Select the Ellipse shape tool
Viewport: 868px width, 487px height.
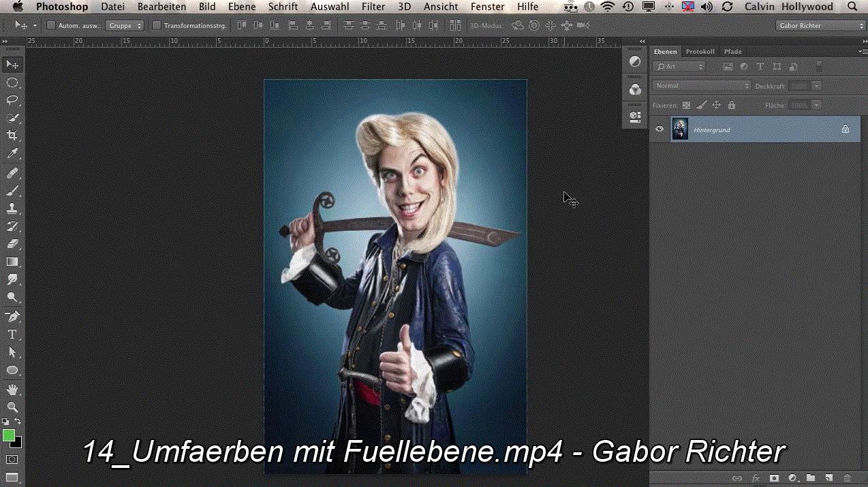pos(12,371)
